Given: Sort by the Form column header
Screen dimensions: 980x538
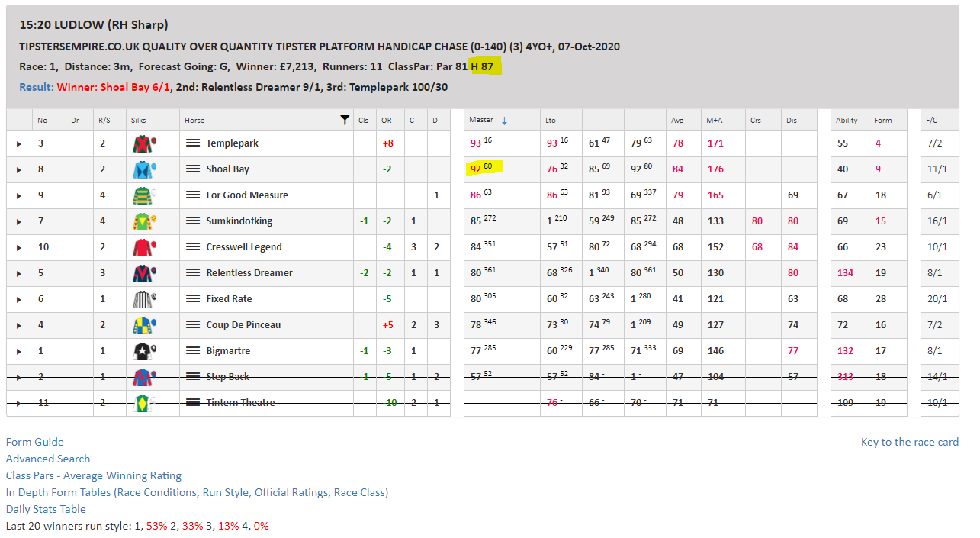Looking at the screenshot, I should tap(883, 120).
